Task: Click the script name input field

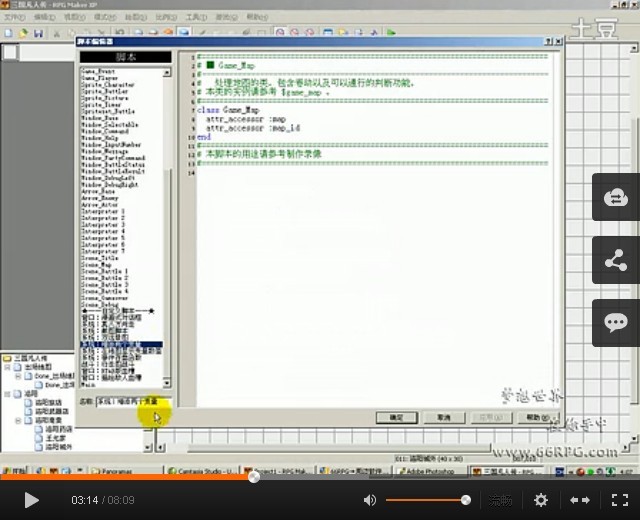Action: tap(133, 402)
